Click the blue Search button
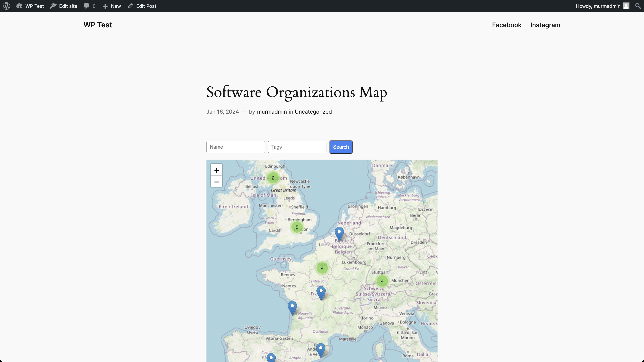 pos(341,147)
